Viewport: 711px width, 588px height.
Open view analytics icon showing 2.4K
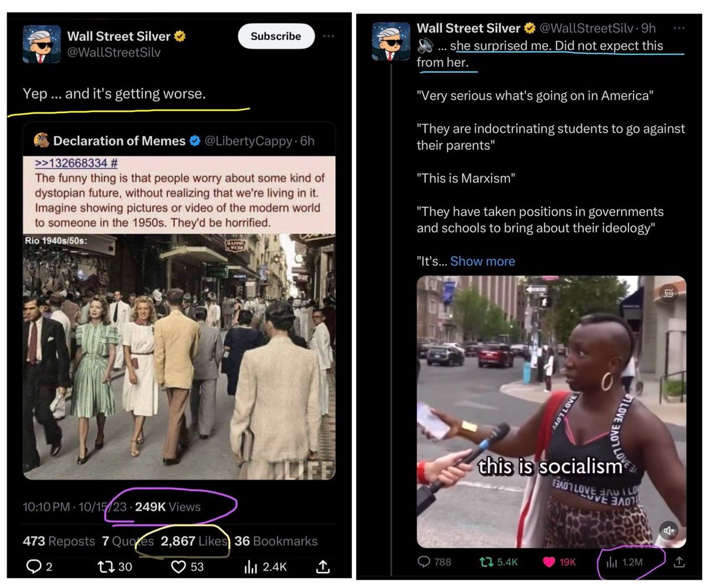tap(251, 567)
